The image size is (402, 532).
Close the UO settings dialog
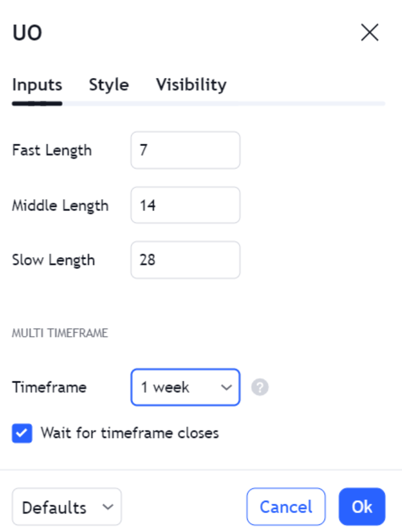tap(369, 33)
